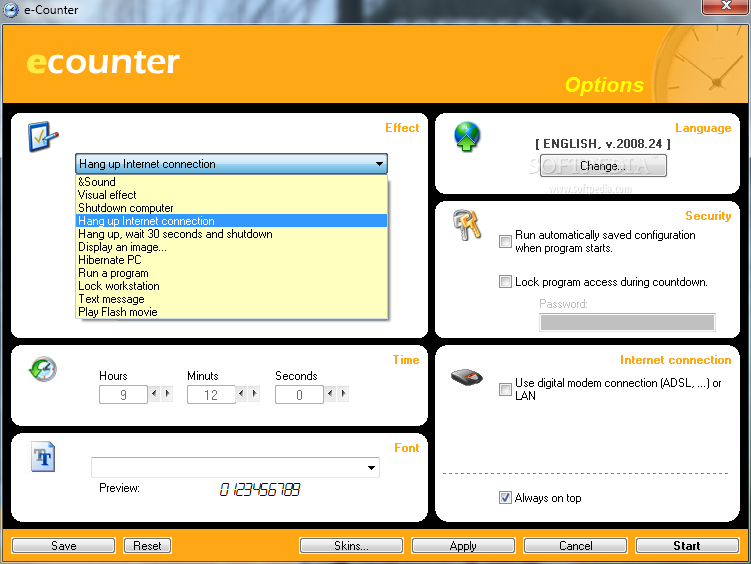Open the Skins... dialog
751x564 pixels.
351,545
